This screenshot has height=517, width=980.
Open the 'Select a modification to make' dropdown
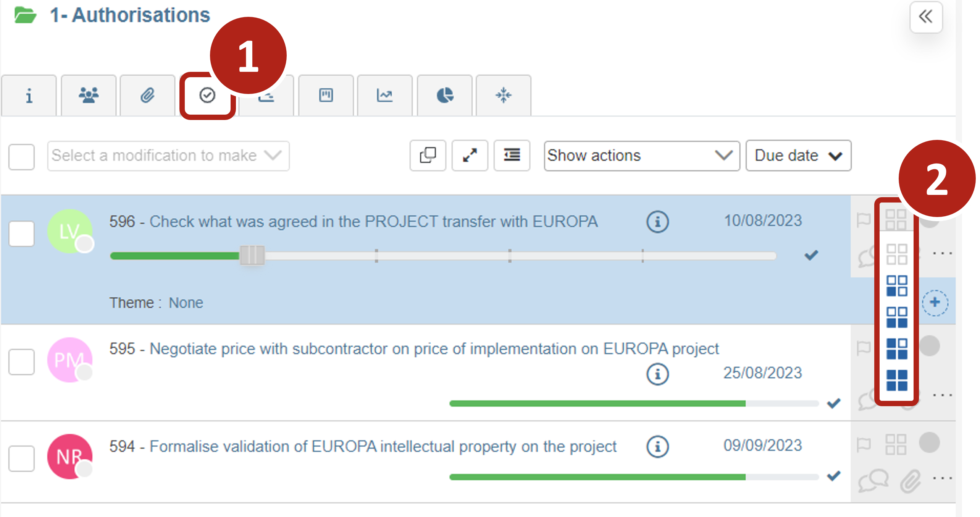168,156
